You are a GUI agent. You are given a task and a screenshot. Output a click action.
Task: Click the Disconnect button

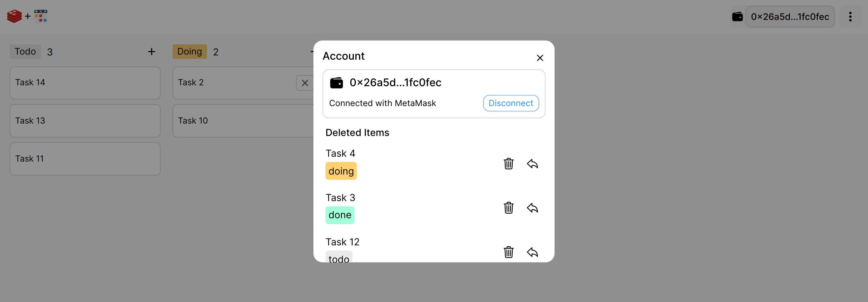[x=511, y=103]
